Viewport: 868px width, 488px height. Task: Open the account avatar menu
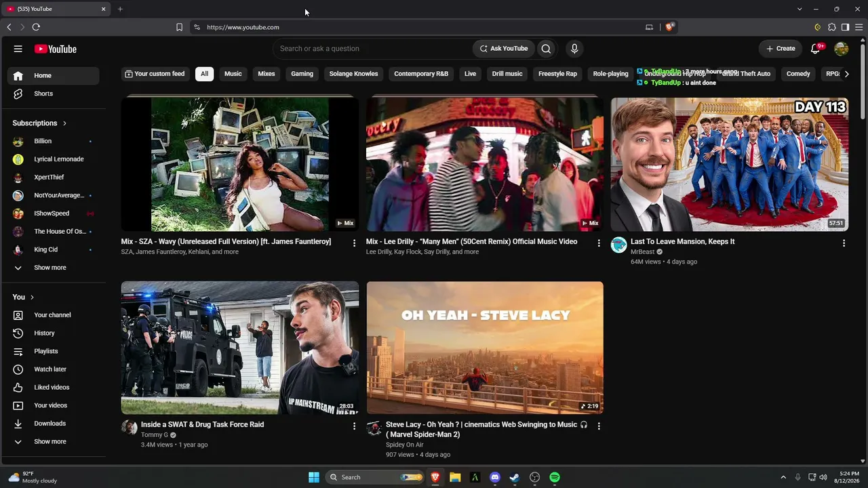(x=842, y=49)
